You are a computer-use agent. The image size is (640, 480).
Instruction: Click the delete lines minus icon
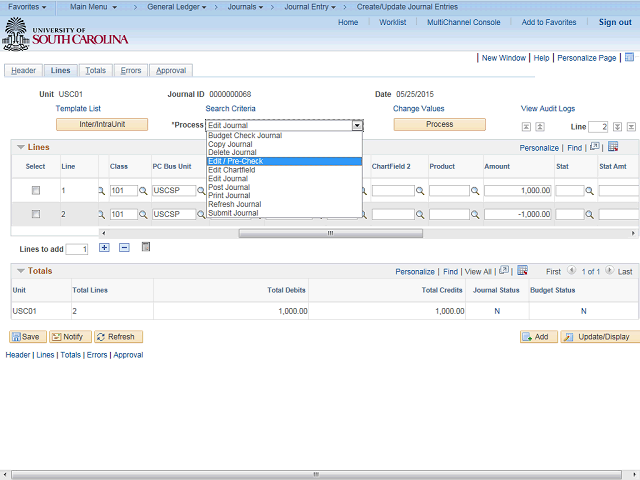pos(124,247)
